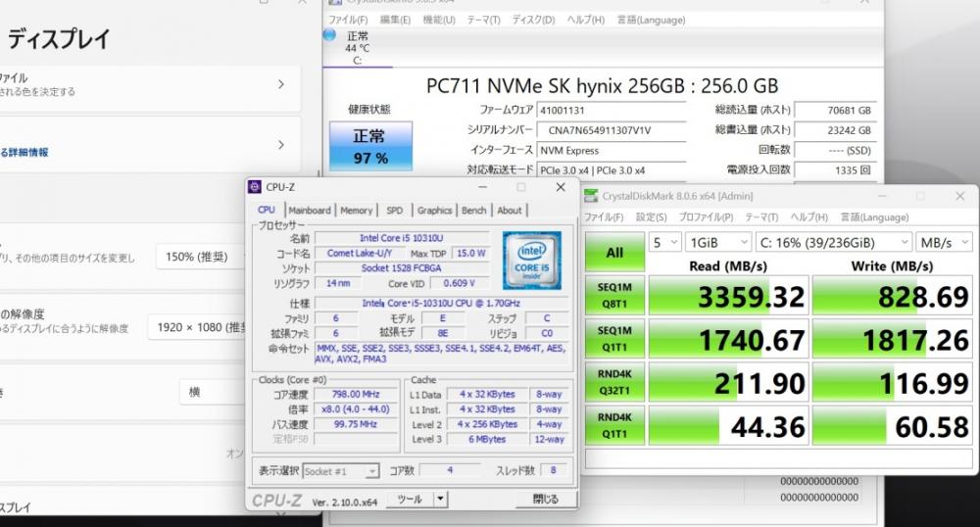This screenshot has height=527, width=980.
Task: Open プロファイル(P) menu in CrystalDiskMark
Action: pos(706,217)
